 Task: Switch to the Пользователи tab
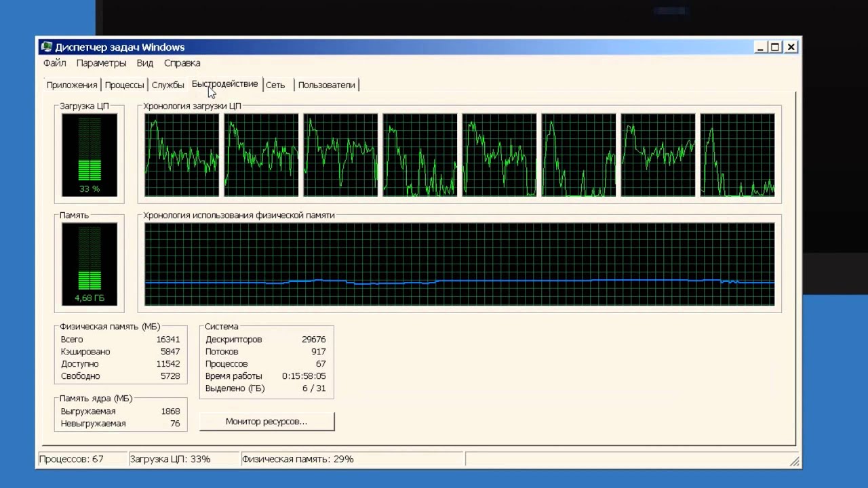click(327, 85)
